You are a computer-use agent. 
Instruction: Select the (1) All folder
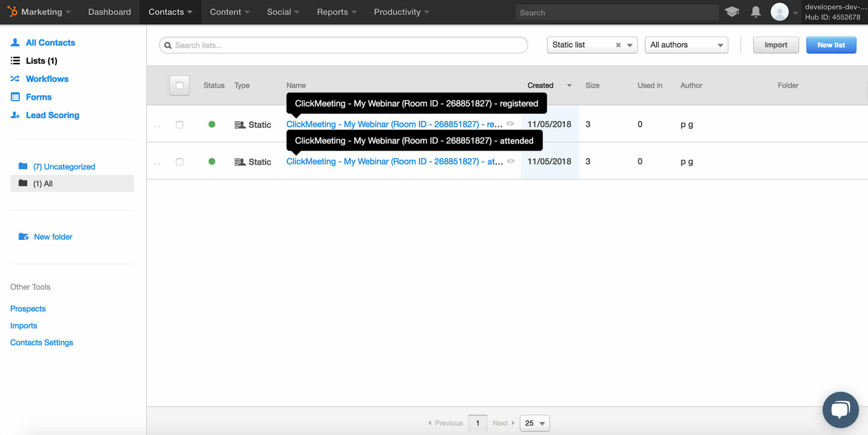72,183
